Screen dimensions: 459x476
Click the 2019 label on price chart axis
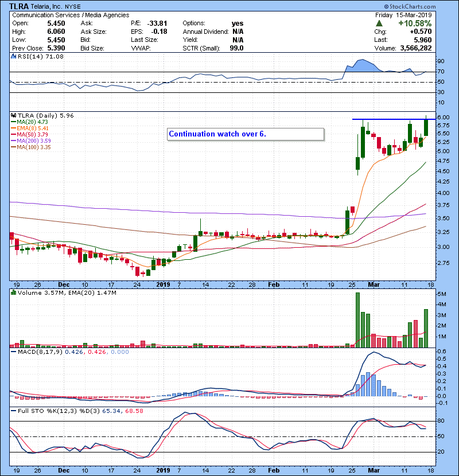(x=163, y=284)
